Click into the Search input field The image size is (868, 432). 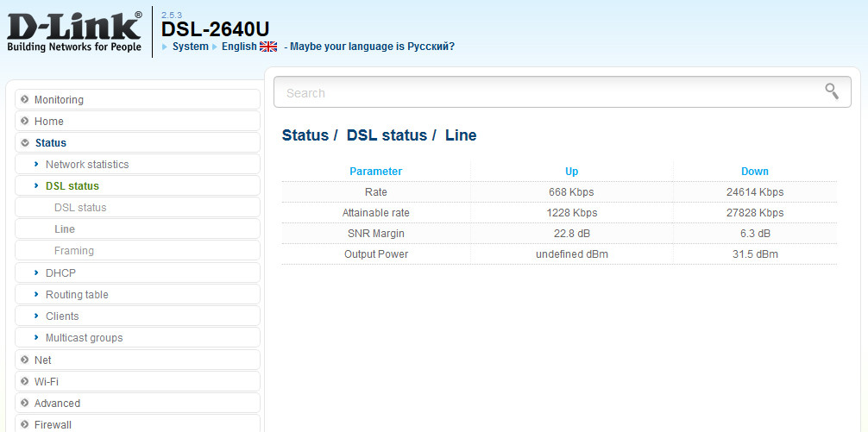pyautogui.click(x=544, y=93)
